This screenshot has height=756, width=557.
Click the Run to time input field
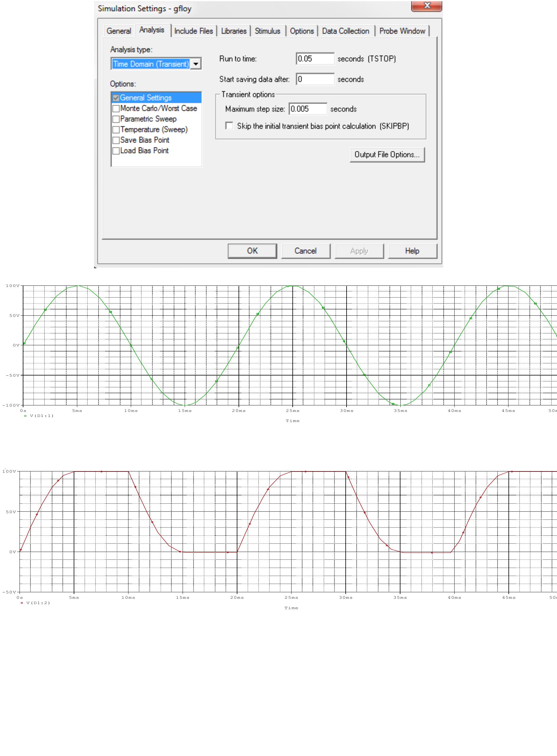tap(315, 59)
